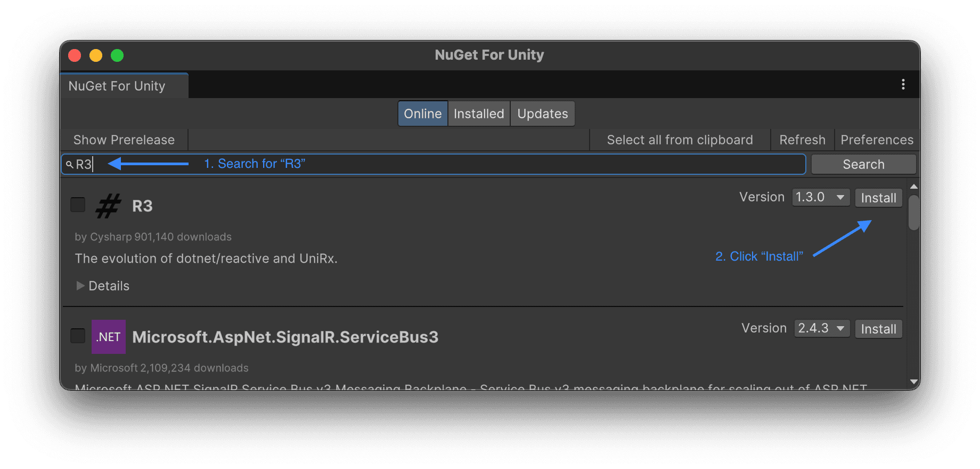Check the Microsoft.AspNet.SignalR.ServiceBus3 checkbox

coord(77,335)
